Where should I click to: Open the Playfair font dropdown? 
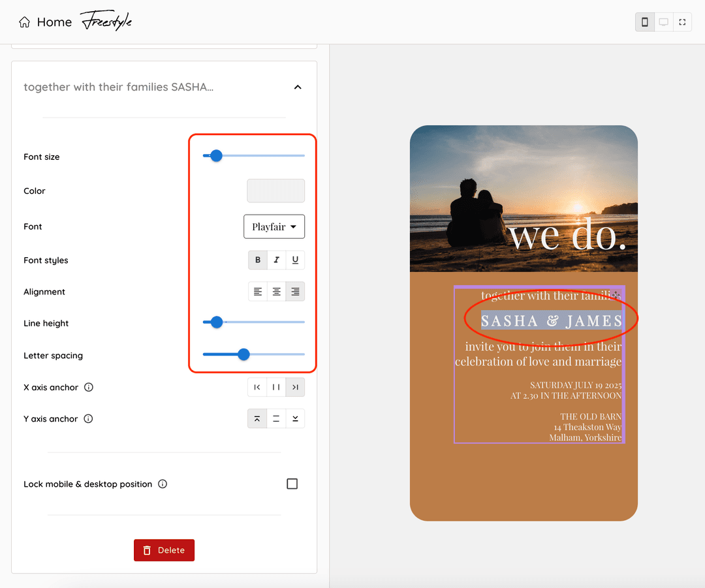(x=274, y=227)
